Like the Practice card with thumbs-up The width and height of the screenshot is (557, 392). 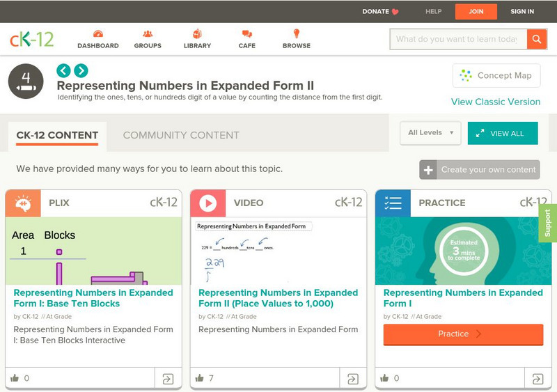click(385, 379)
